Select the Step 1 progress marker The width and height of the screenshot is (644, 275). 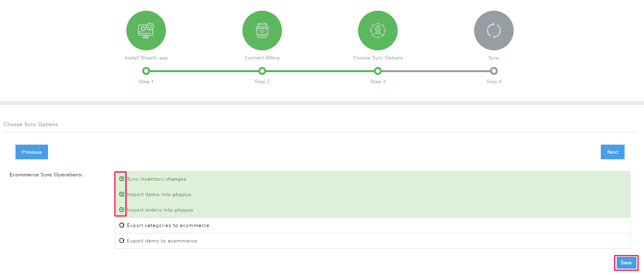[x=146, y=71]
